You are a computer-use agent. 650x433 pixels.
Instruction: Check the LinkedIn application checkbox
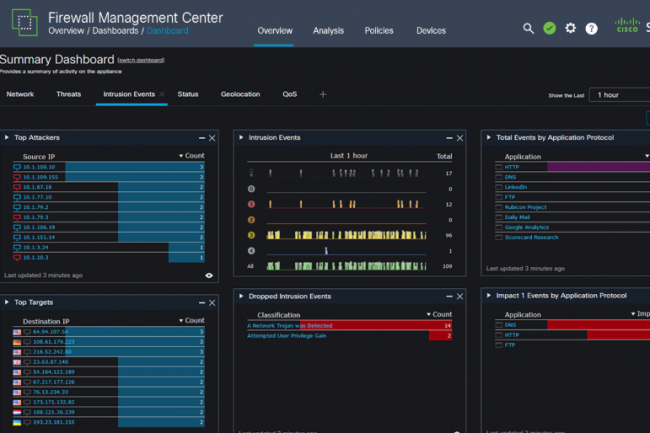(499, 187)
